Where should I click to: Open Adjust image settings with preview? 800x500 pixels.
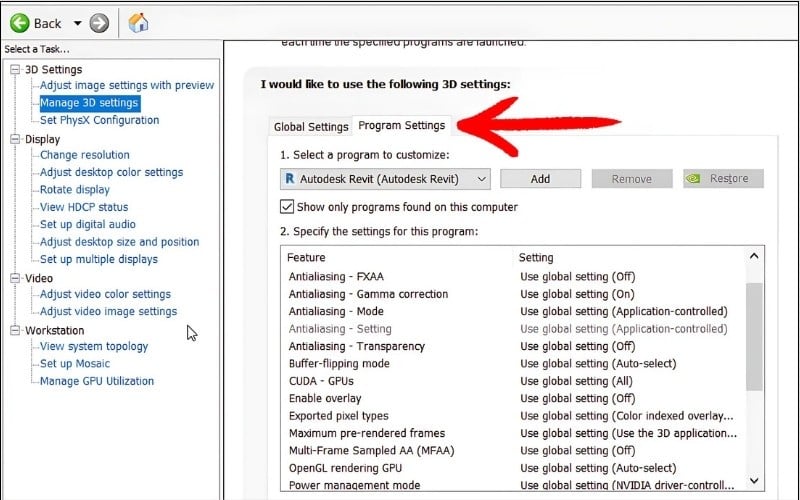[x=127, y=85]
